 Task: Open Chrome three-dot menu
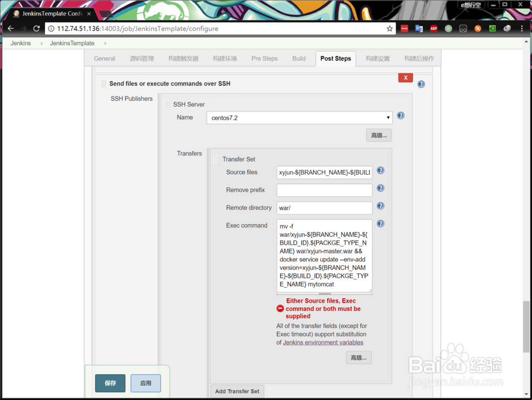coord(522,29)
